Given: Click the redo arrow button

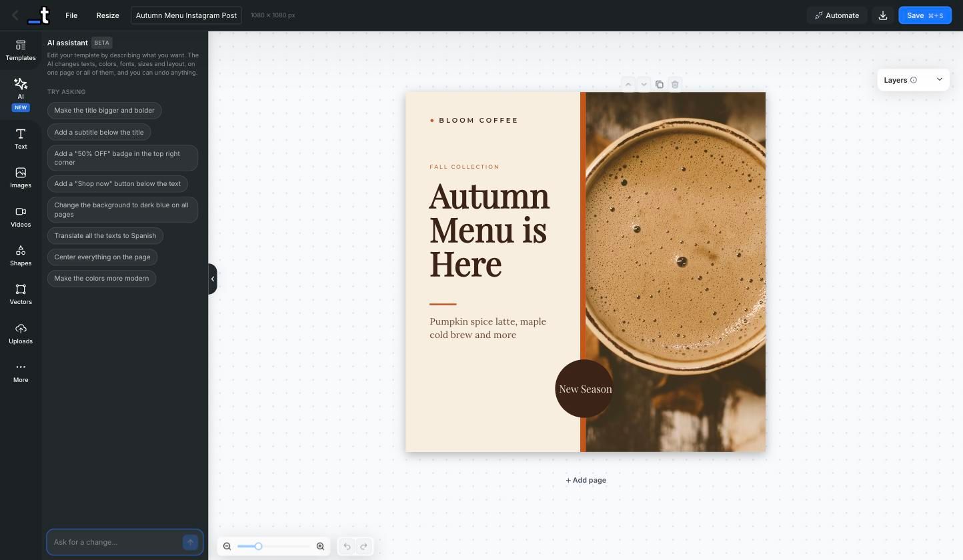Looking at the screenshot, I should click(363, 547).
